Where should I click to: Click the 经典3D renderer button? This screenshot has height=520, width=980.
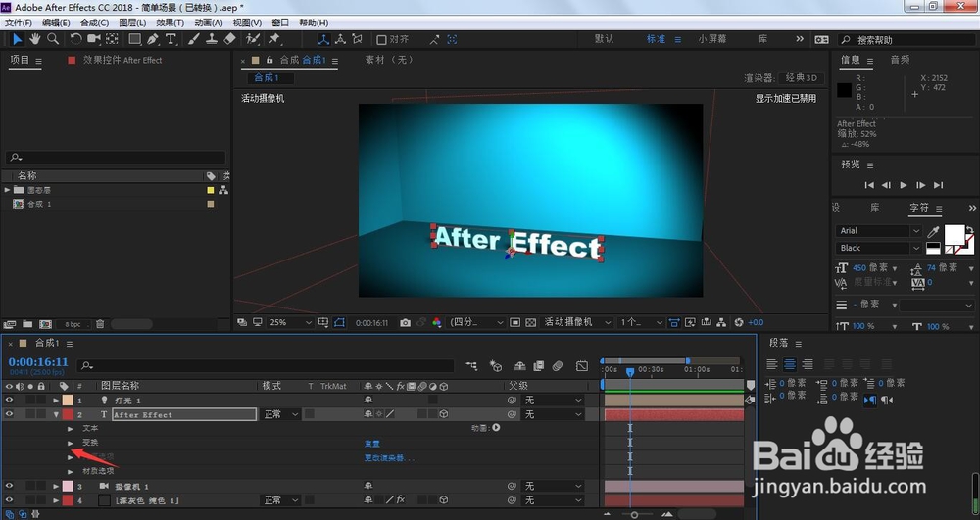(802, 78)
